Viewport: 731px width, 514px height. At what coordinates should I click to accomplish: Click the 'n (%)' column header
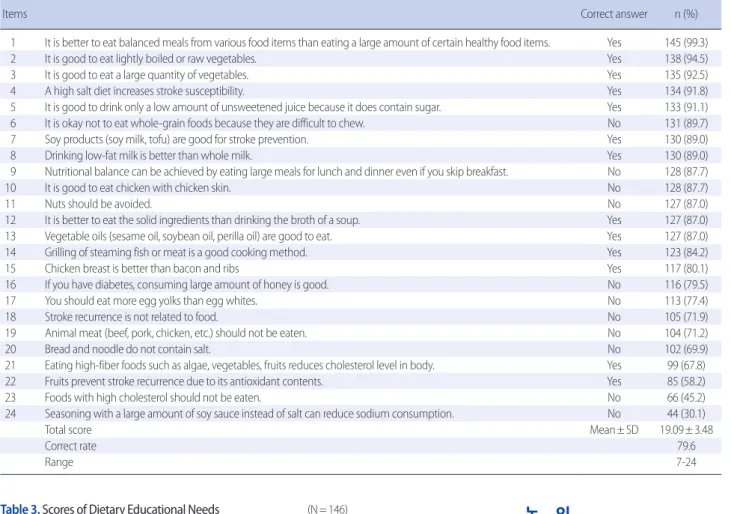686,14
